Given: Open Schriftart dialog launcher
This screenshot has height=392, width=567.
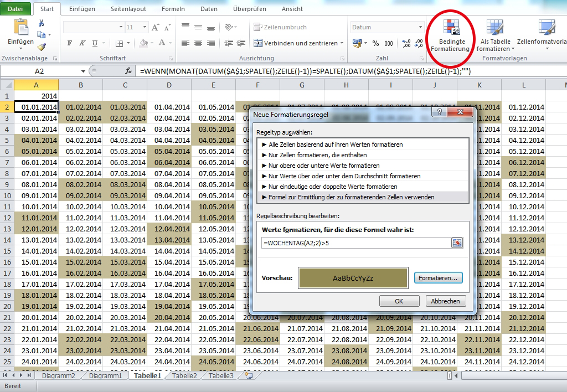Looking at the screenshot, I should pyautogui.click(x=171, y=58).
